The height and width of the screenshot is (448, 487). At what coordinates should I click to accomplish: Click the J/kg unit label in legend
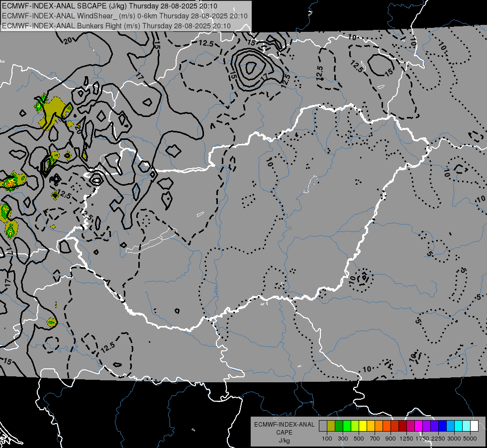tap(284, 441)
